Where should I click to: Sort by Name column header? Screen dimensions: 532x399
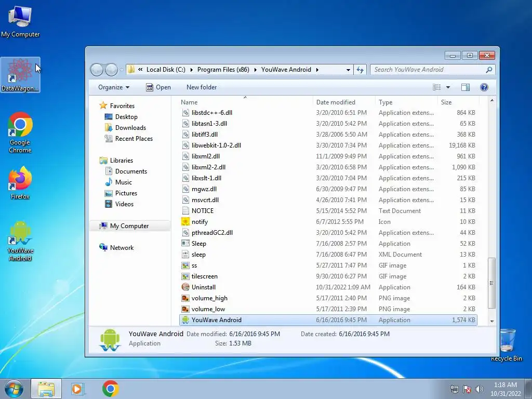[x=245, y=102]
